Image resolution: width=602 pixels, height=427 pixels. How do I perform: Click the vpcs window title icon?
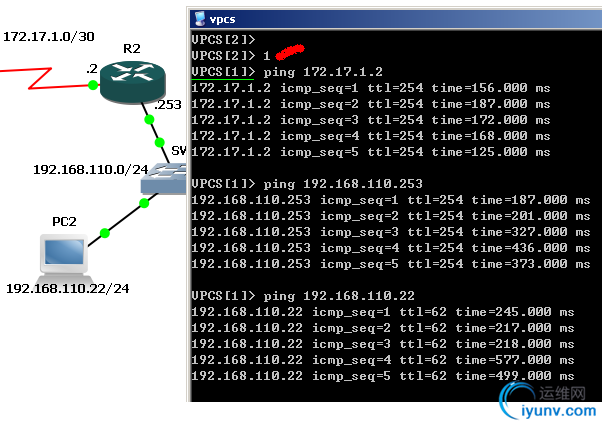pos(200,19)
